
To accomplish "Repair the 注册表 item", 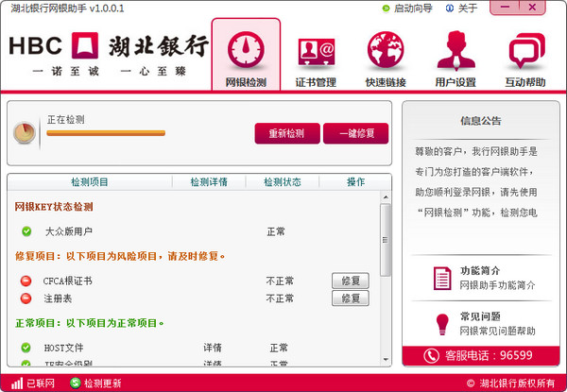I will pyautogui.click(x=349, y=298).
